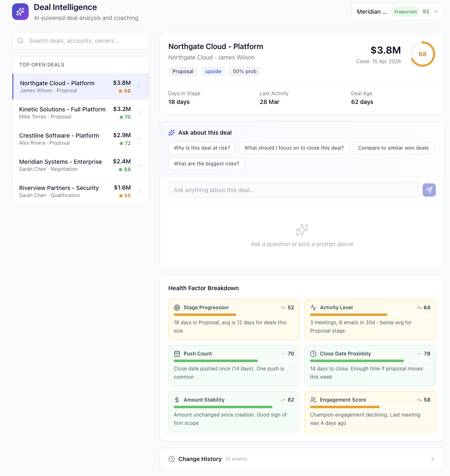The height and width of the screenshot is (476, 450).
Task: Click the Amount Stability dollar icon
Action: click(x=177, y=400)
